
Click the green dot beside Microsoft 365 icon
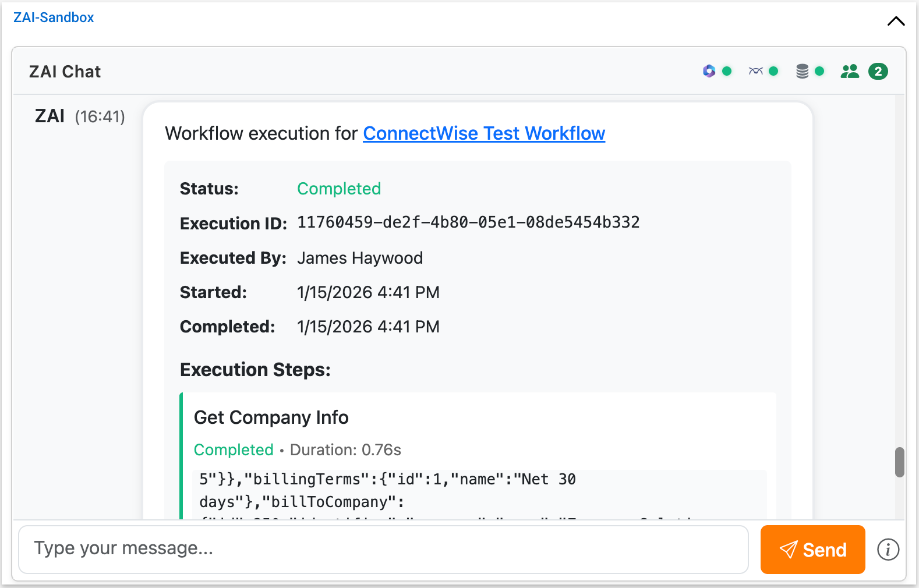(727, 71)
